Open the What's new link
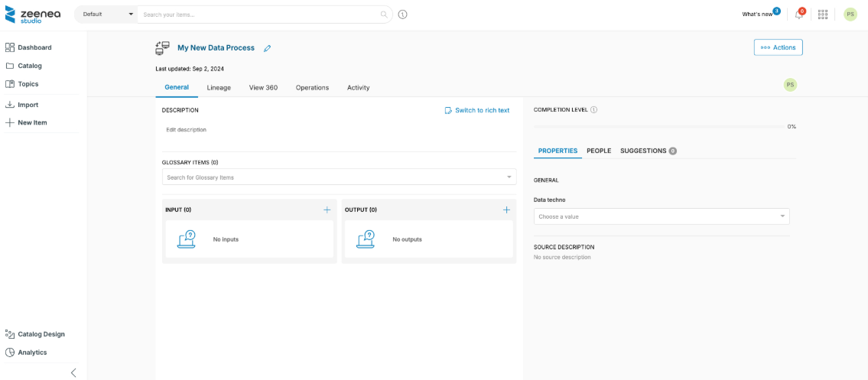 pos(757,15)
